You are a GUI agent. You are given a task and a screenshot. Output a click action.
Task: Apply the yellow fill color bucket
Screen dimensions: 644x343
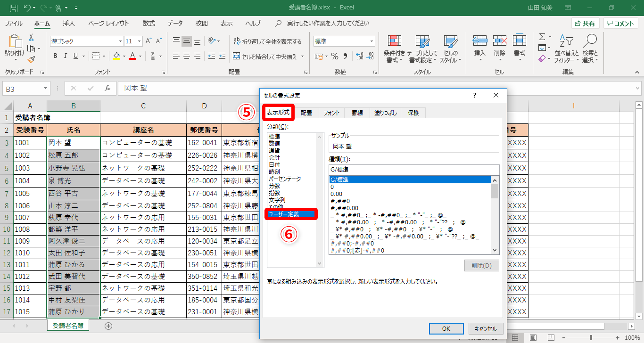117,56
